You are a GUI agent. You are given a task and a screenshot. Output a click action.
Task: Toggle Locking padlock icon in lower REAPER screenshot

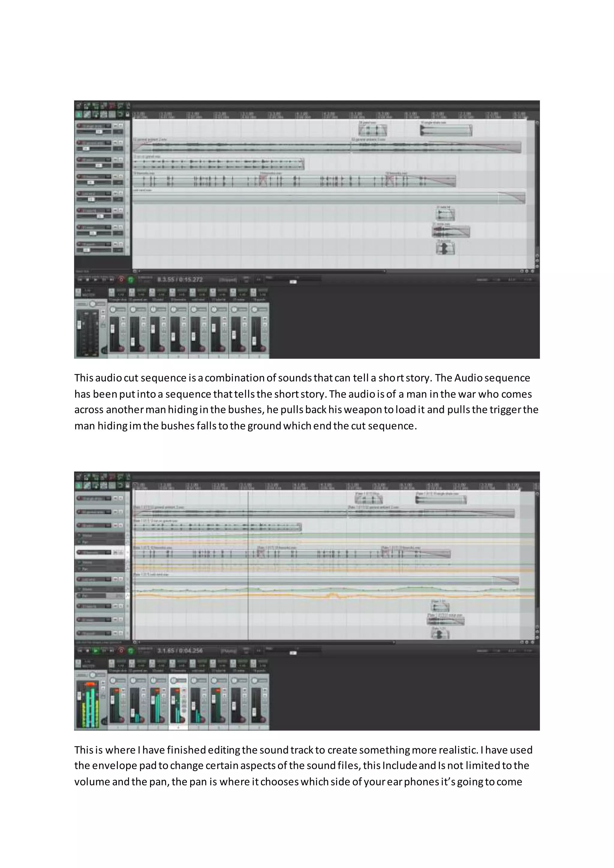click(128, 486)
